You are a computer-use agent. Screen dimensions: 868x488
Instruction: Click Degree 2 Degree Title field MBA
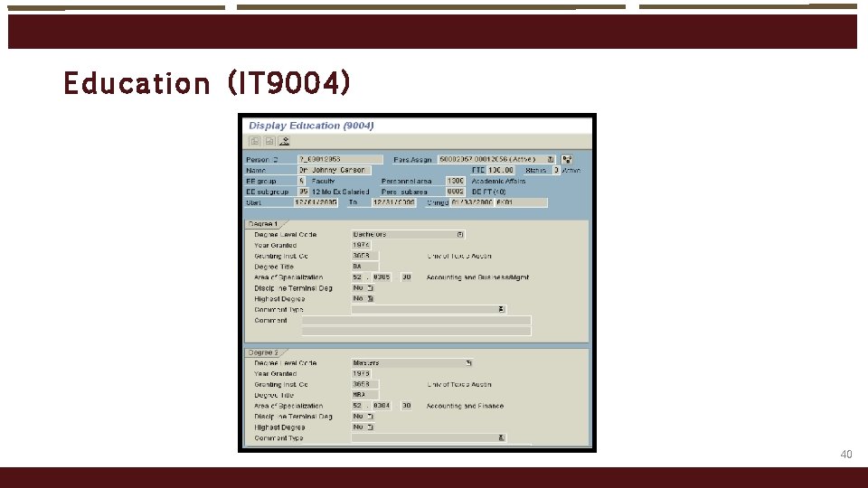click(x=364, y=395)
